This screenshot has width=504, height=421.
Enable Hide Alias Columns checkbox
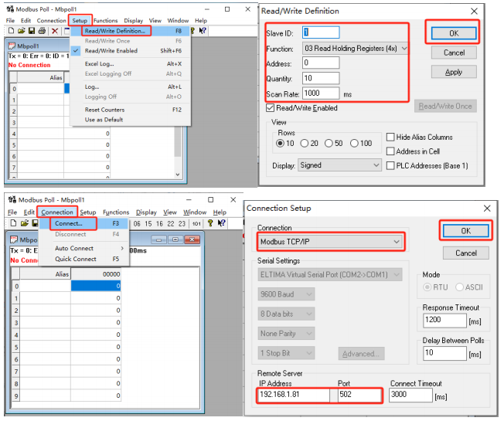pyautogui.click(x=390, y=138)
